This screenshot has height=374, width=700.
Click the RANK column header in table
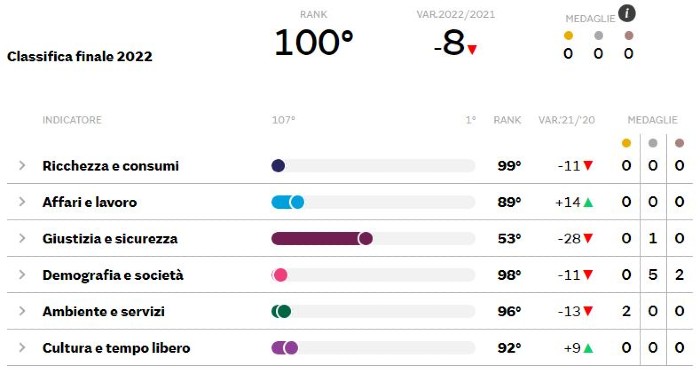click(x=507, y=120)
